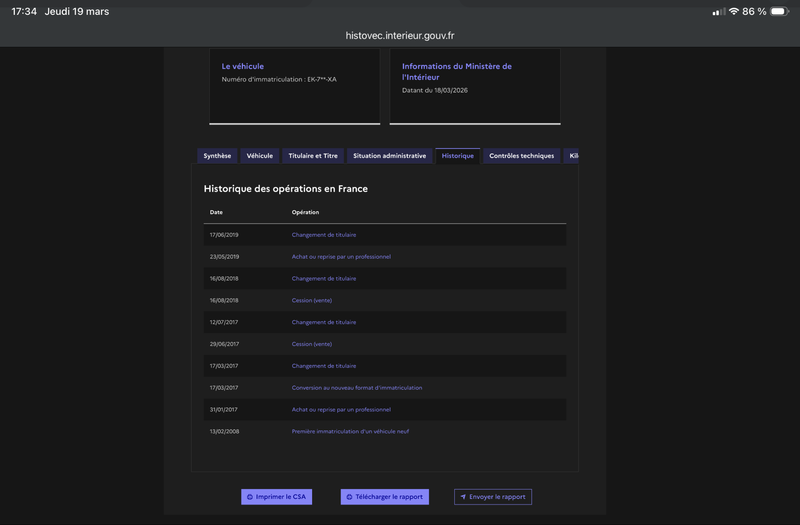Tap the Le véhicule info card
Image resolution: width=800 pixels, height=525 pixels.
294,85
